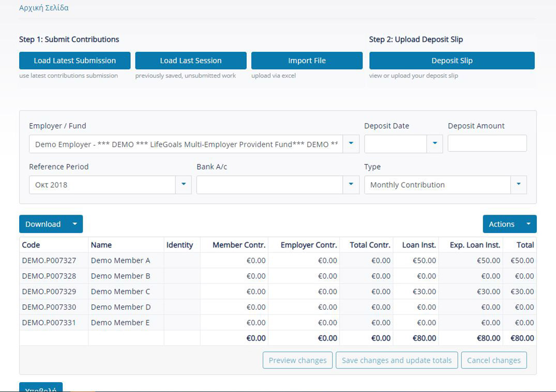Image resolution: width=556 pixels, height=392 pixels.
Task: Click the Demo Member B name cell
Action: [126, 276]
